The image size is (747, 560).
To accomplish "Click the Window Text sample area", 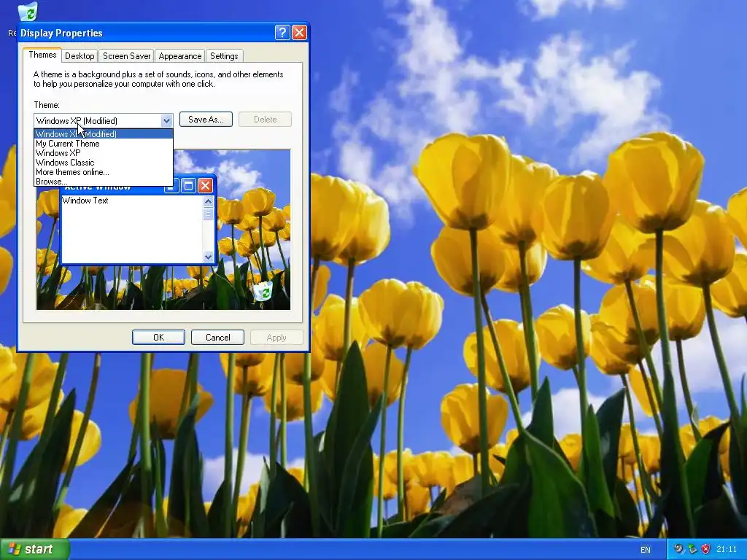I will pyautogui.click(x=133, y=230).
